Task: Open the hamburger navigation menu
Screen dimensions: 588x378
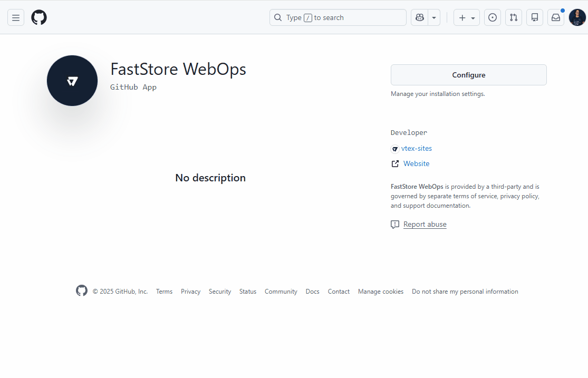Action: pos(16,17)
